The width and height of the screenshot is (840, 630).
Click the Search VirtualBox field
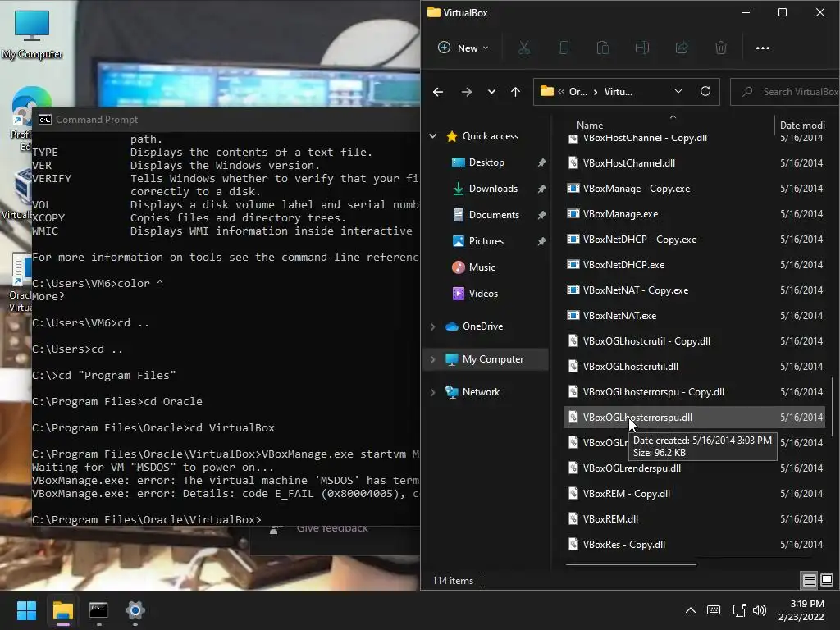(785, 92)
